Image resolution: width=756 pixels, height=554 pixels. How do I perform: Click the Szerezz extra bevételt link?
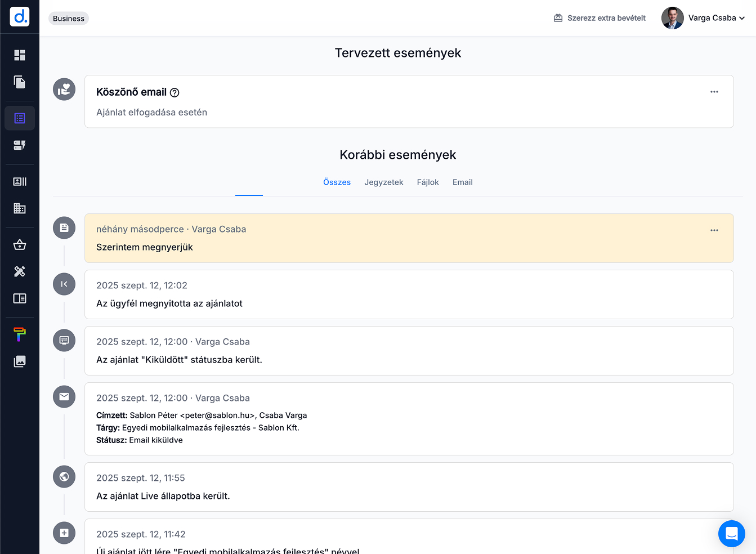pos(600,18)
